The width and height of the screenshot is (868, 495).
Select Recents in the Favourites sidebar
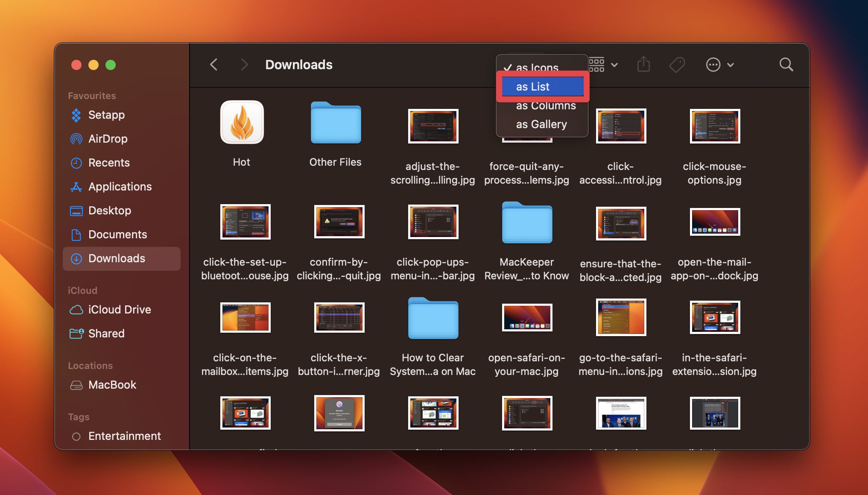click(x=109, y=162)
